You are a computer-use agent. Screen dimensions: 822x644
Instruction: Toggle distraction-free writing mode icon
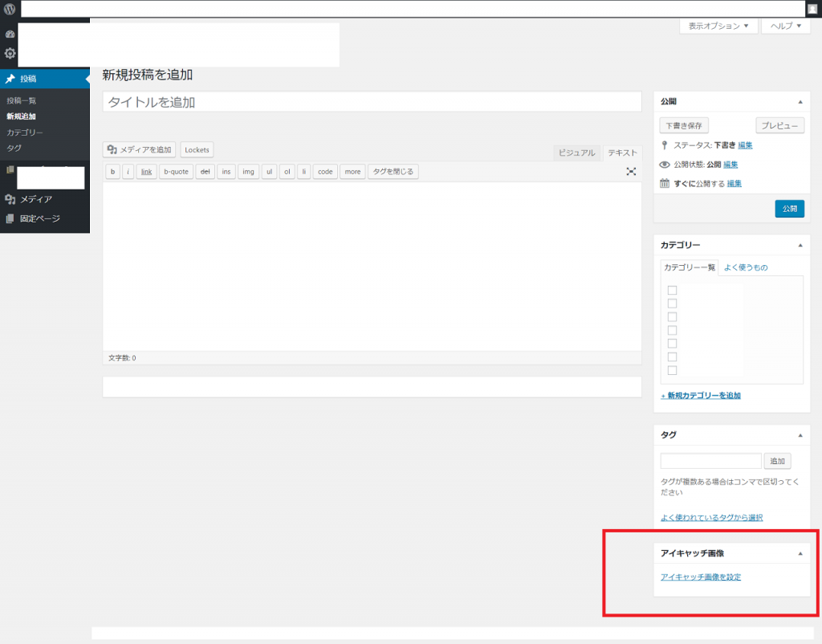pos(631,172)
